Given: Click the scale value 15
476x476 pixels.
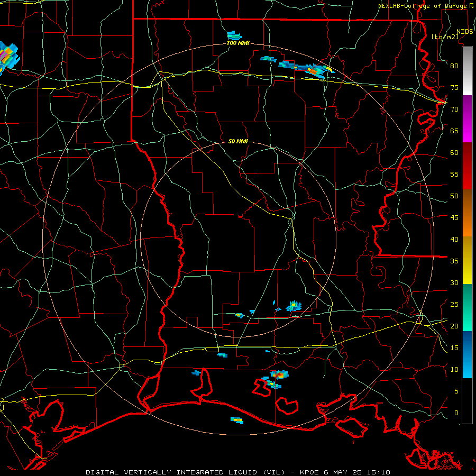Looking at the screenshot, I should coord(454,348).
